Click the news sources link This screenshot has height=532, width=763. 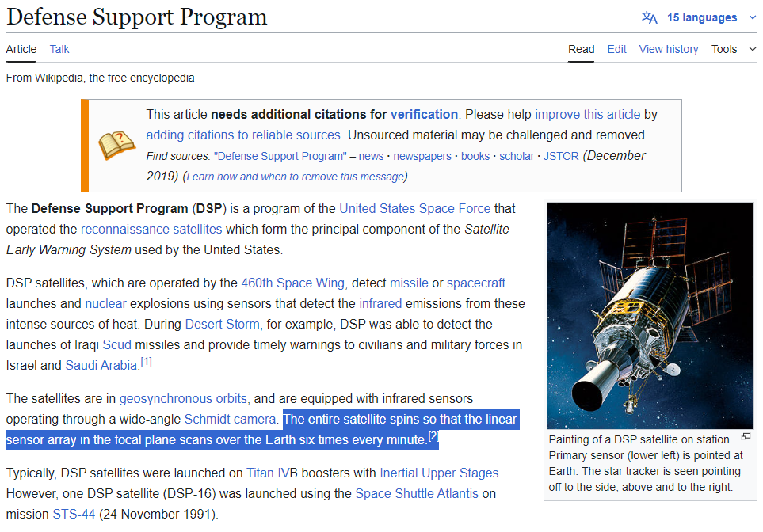371,156
